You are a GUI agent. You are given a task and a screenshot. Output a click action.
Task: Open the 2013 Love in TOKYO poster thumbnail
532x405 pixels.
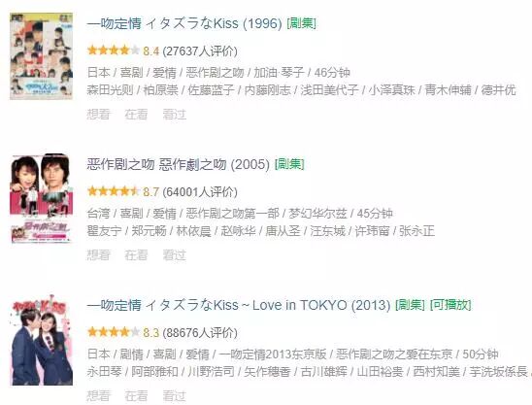[x=41, y=340]
